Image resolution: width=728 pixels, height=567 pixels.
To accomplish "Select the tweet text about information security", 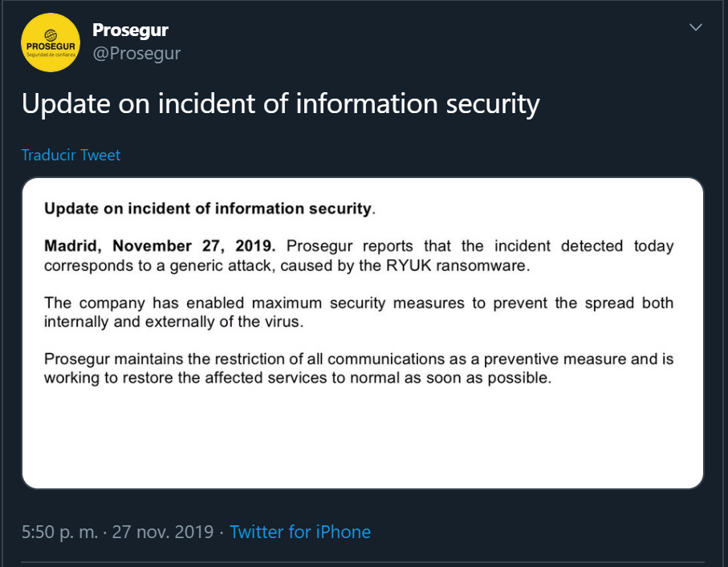I will pyautogui.click(x=280, y=104).
